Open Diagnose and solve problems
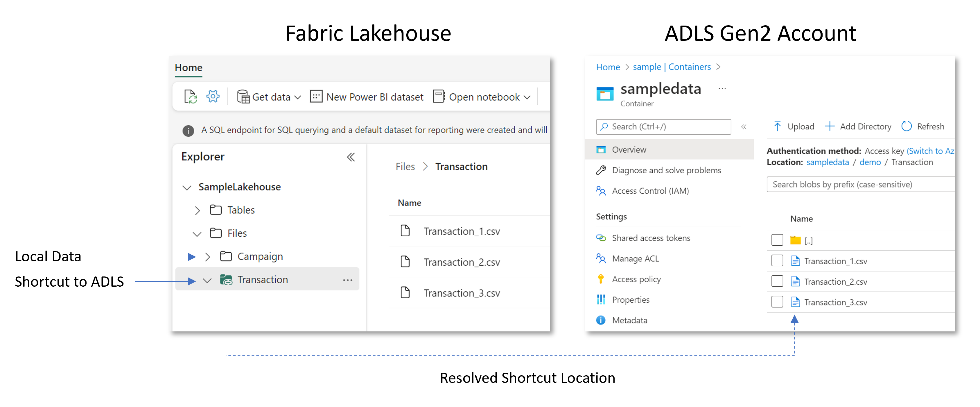980x407 pixels. tap(666, 170)
